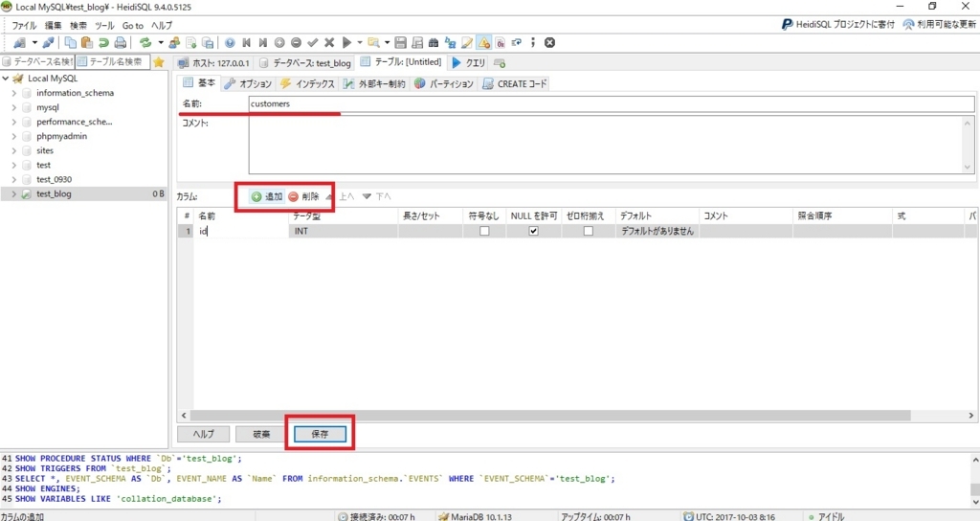Open dropdown arrow next to refresh icon
The width and height of the screenshot is (980, 521).
pos(161,42)
